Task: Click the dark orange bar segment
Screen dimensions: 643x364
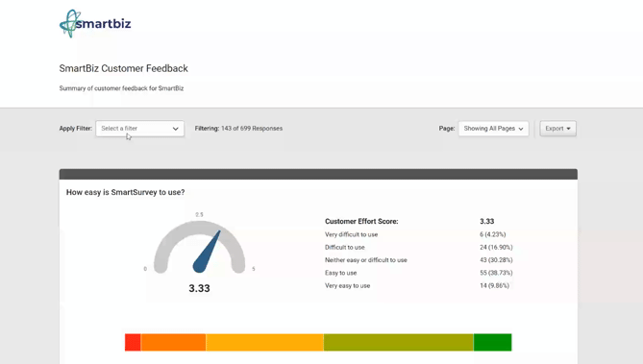Action: 173,342
